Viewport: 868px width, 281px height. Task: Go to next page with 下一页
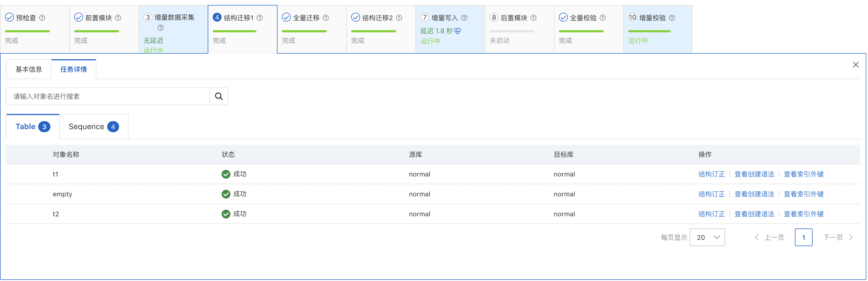click(838, 238)
